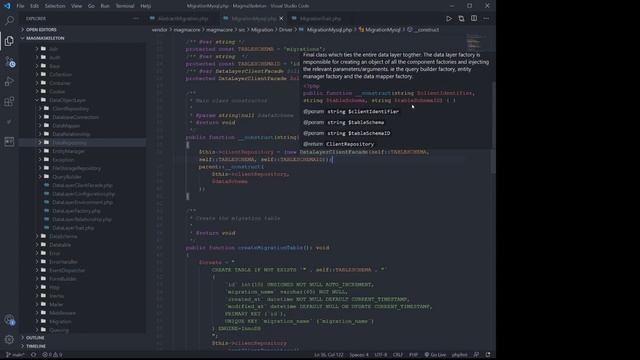Open Run and Debug view icon
Image resolution: width=640 pixels, height=360 pixels.
point(9,81)
